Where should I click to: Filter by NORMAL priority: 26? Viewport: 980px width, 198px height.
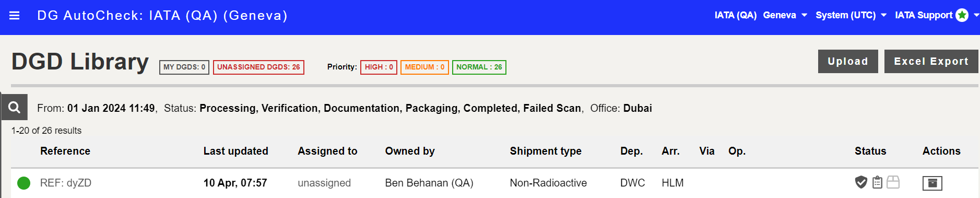479,67
